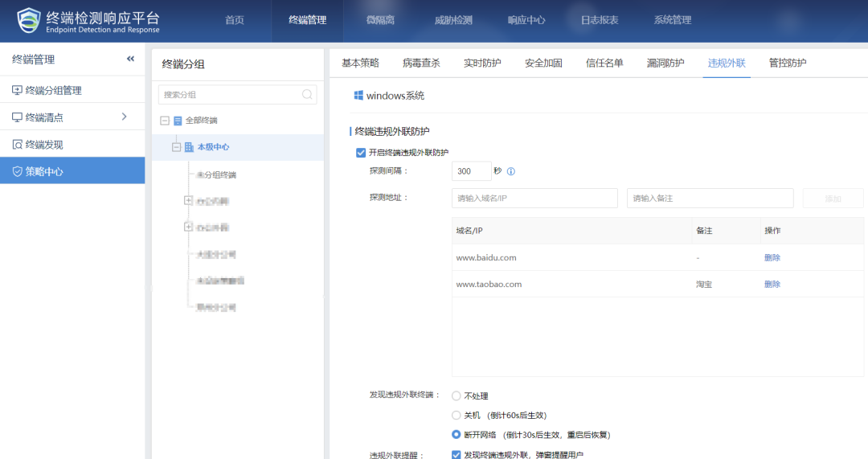
Task: Open the 终端管理 top menu
Action: (x=307, y=20)
